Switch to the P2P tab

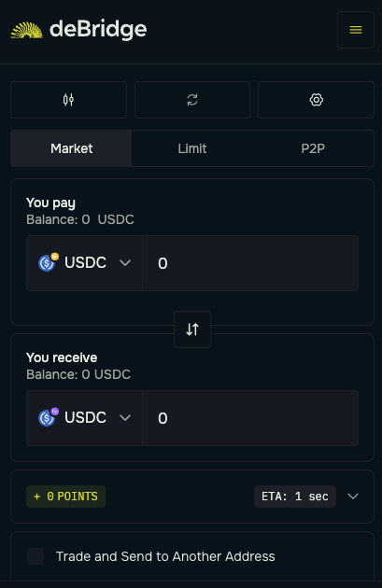313,148
